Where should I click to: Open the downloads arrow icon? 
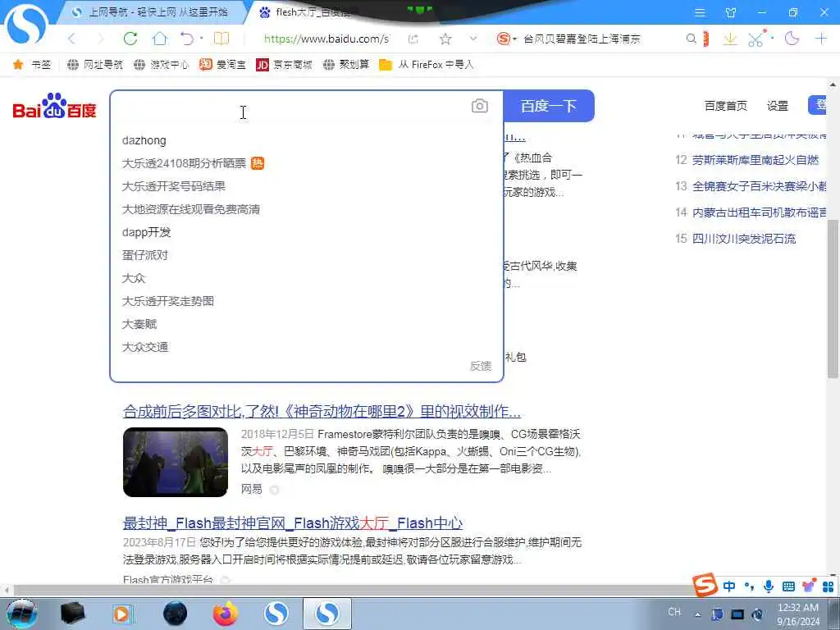pos(729,39)
